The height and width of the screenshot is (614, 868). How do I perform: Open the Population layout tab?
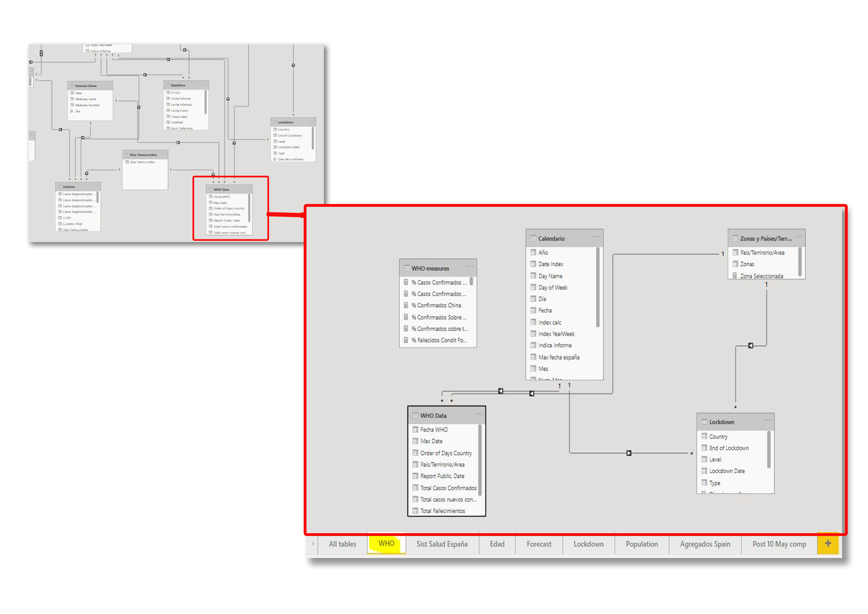pyautogui.click(x=642, y=544)
